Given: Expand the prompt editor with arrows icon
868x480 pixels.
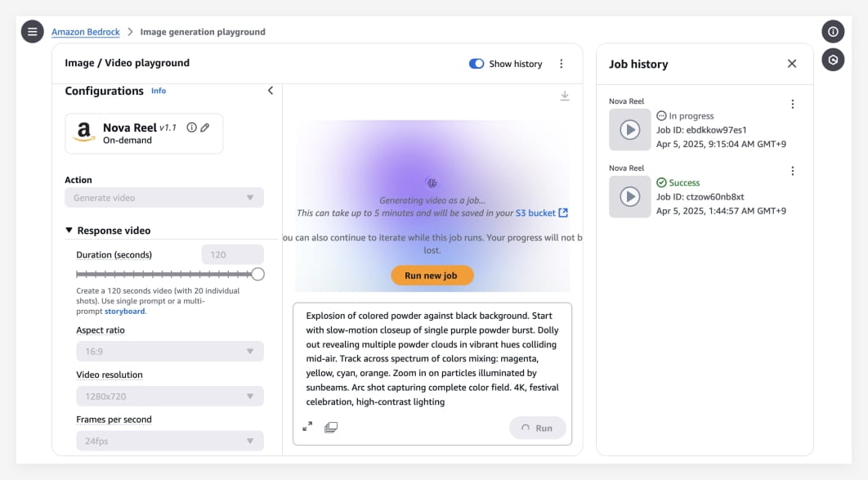Looking at the screenshot, I should [307, 426].
